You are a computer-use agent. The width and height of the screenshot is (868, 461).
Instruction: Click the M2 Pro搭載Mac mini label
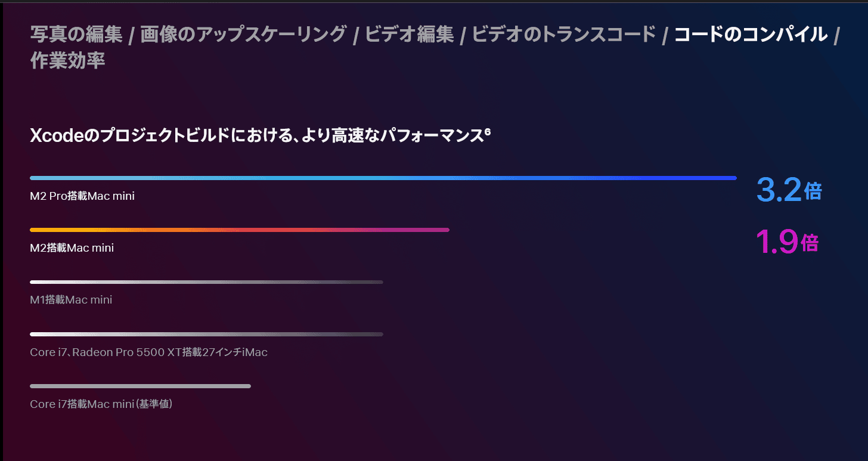82,196
